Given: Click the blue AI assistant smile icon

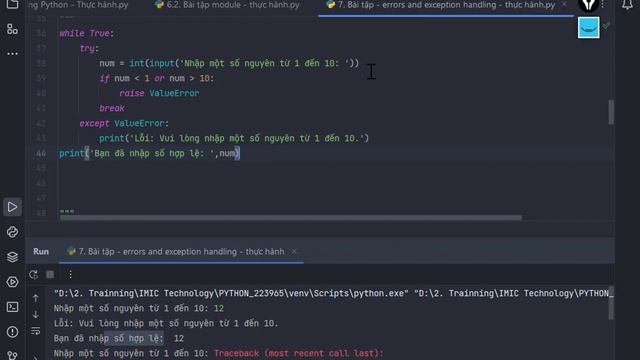Looking at the screenshot, I should point(588,27).
